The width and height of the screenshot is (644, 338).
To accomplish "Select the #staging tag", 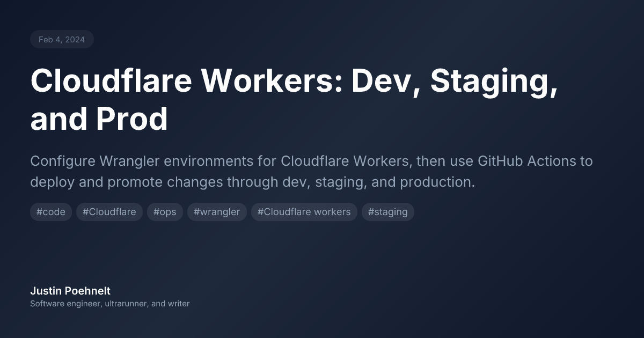I will click(388, 212).
